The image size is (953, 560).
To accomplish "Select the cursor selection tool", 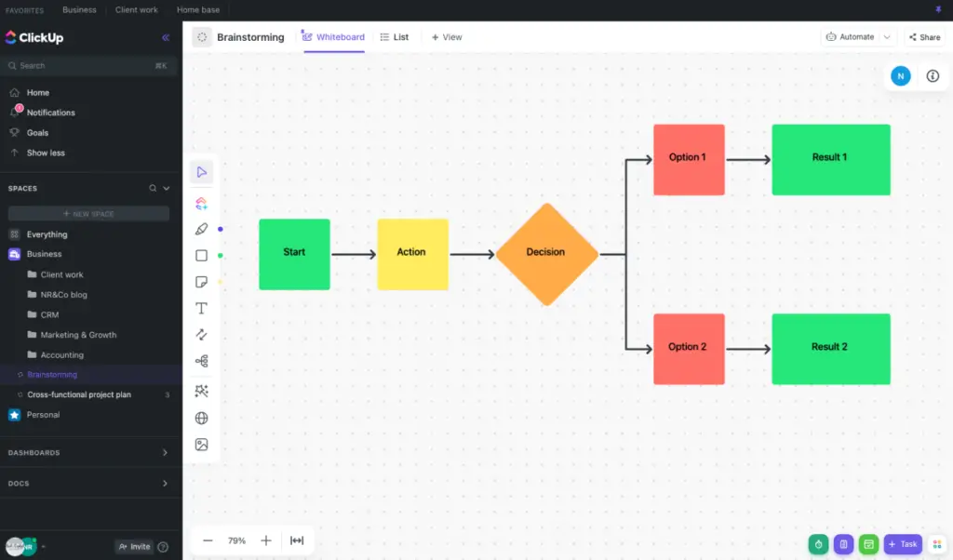I will pyautogui.click(x=201, y=172).
